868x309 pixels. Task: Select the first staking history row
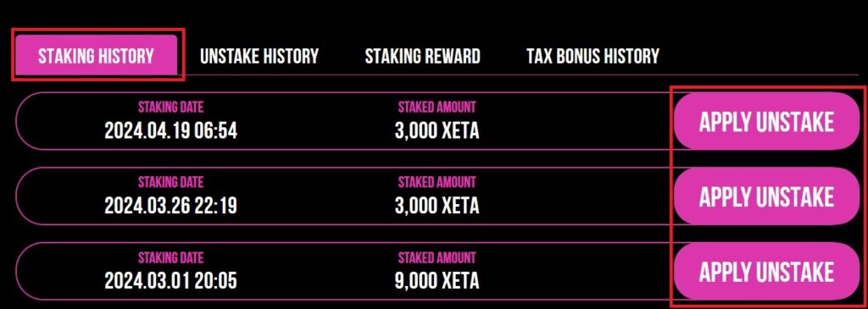437,121
